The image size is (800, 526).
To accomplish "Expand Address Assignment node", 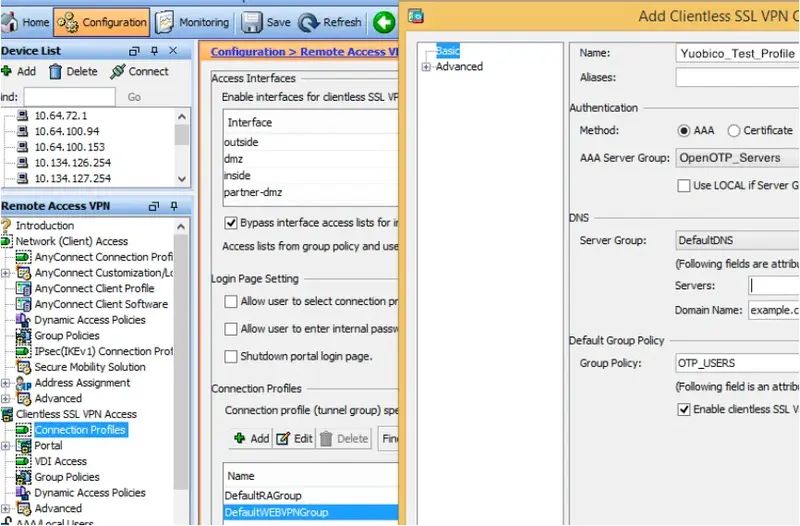I will click(x=6, y=383).
